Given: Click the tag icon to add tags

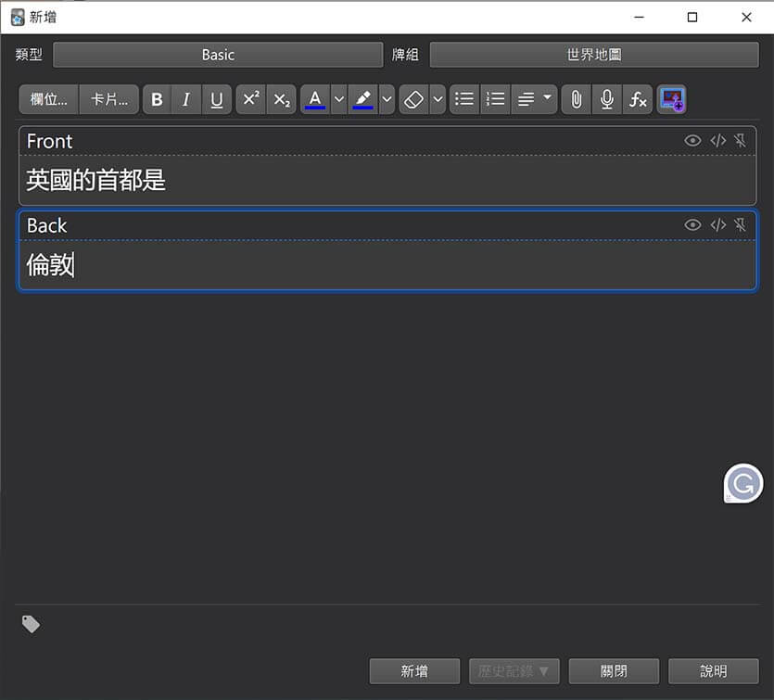Looking at the screenshot, I should pyautogui.click(x=31, y=624).
